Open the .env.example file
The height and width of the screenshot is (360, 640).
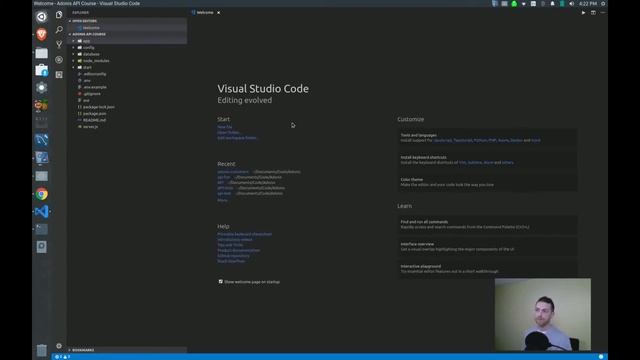pyautogui.click(x=128, y=87)
